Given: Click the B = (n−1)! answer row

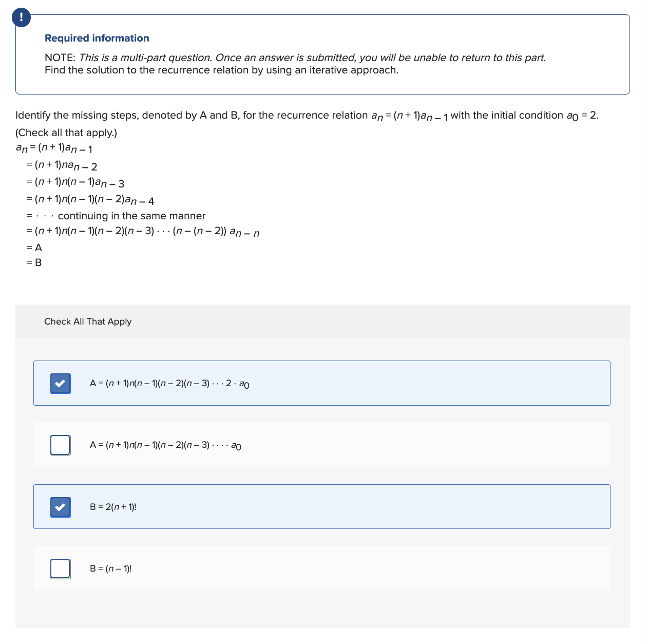Looking at the screenshot, I should click(x=322, y=569).
